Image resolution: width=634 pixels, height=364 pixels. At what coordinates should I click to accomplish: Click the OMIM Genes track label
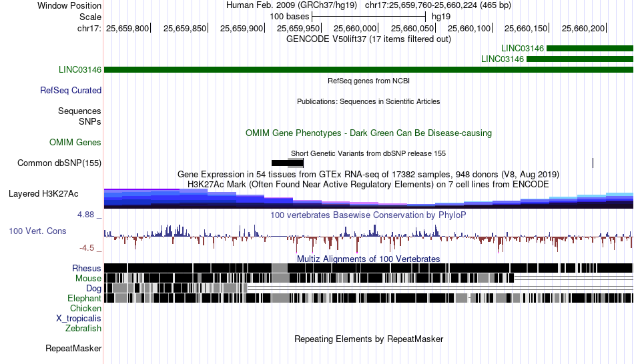pos(75,142)
